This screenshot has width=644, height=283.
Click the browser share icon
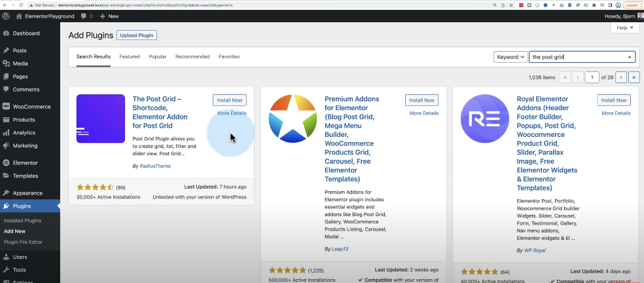click(x=503, y=5)
